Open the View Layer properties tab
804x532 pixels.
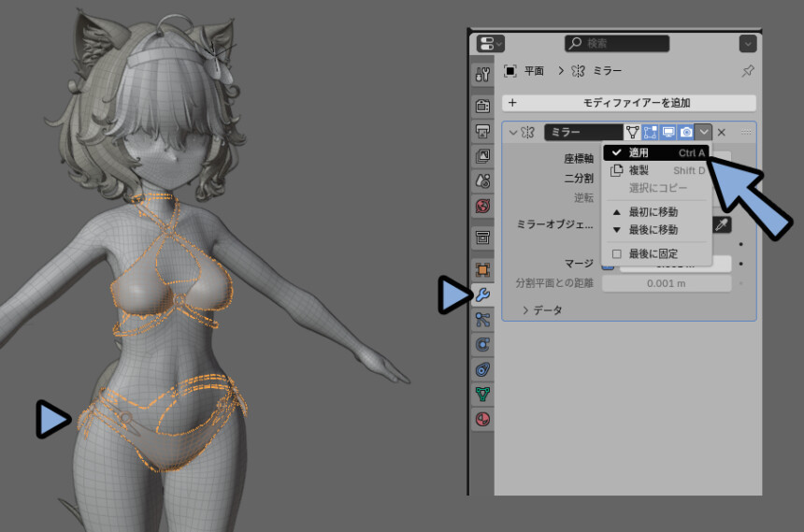tap(482, 156)
